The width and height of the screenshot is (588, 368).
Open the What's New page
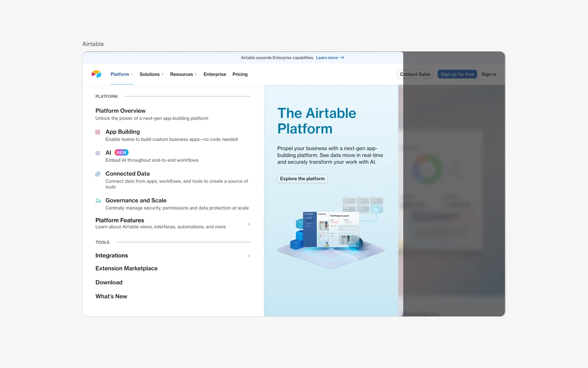[111, 296]
